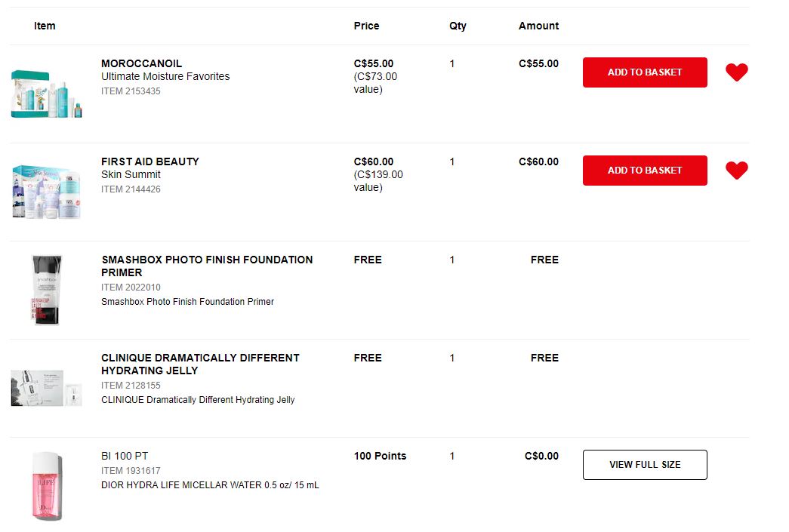Open the FIRST AID BEAUTY brand link
The height and width of the screenshot is (532, 789).
pyautogui.click(x=150, y=161)
